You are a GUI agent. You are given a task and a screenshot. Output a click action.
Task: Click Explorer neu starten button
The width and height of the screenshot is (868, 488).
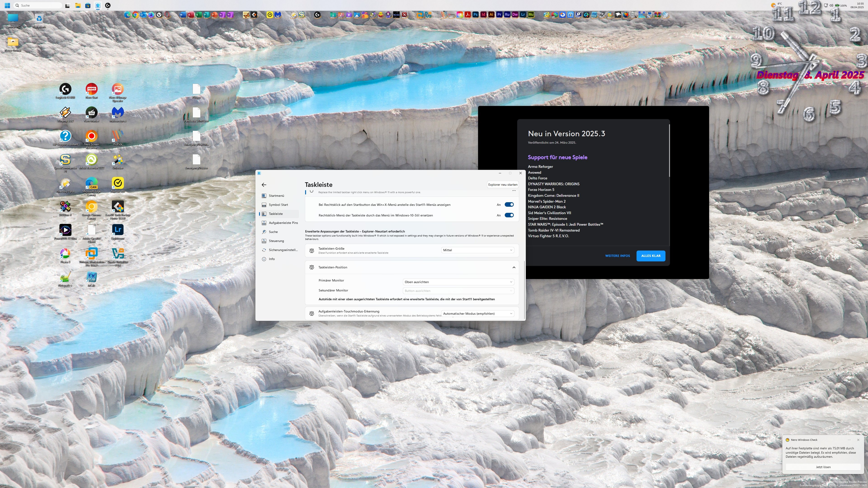[x=502, y=185]
